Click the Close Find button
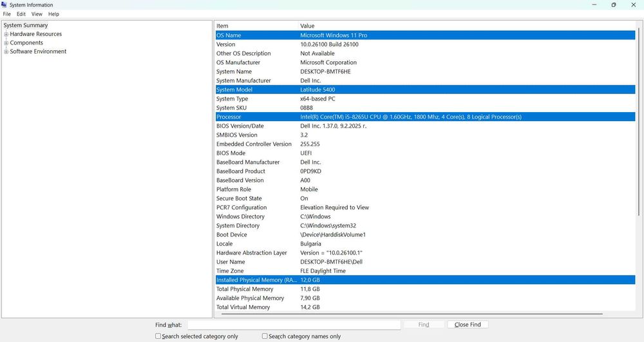644x342 pixels. pyautogui.click(x=468, y=325)
